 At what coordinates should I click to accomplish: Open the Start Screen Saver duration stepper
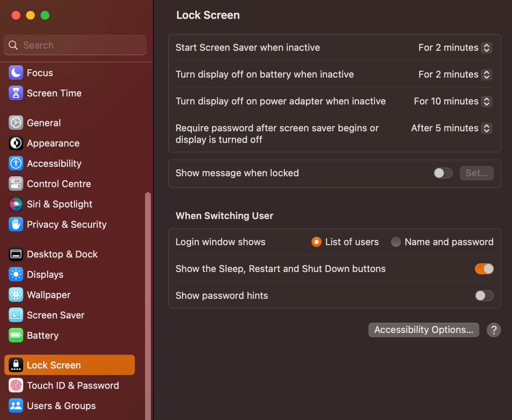coord(487,48)
